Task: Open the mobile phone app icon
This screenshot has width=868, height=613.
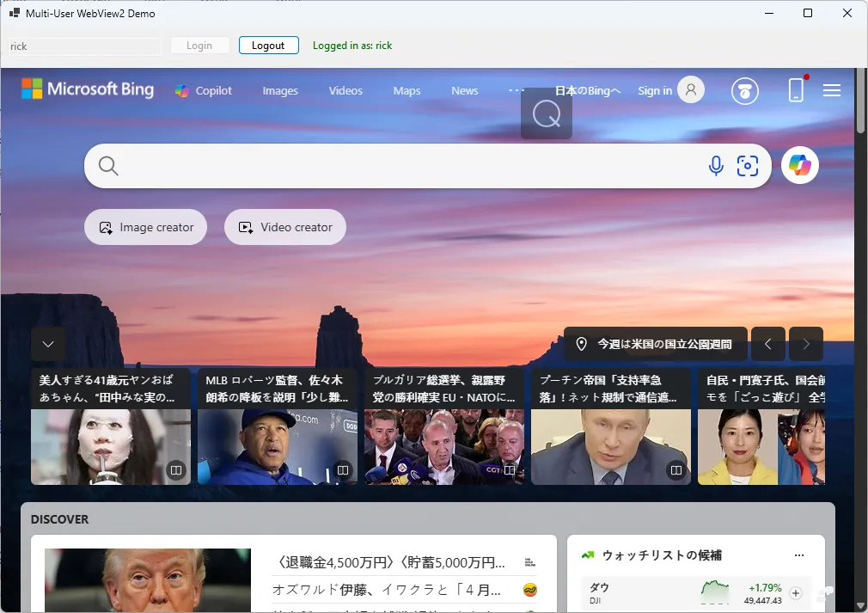Action: tap(796, 89)
